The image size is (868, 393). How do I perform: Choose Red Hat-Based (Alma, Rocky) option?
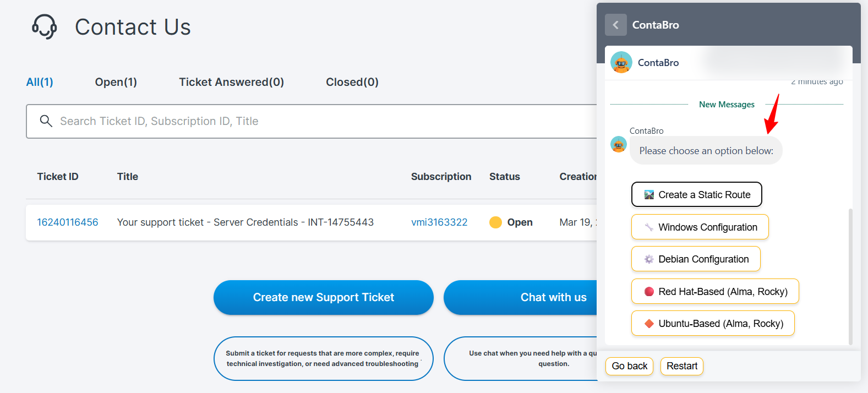[x=715, y=291]
